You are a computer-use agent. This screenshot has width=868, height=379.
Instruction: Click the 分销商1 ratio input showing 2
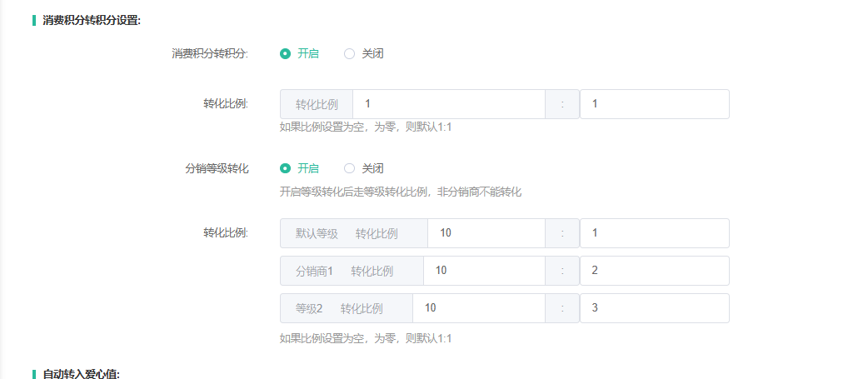click(x=654, y=271)
